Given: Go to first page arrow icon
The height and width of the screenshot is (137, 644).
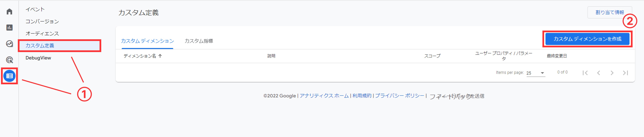Looking at the screenshot, I should pyautogui.click(x=585, y=73).
